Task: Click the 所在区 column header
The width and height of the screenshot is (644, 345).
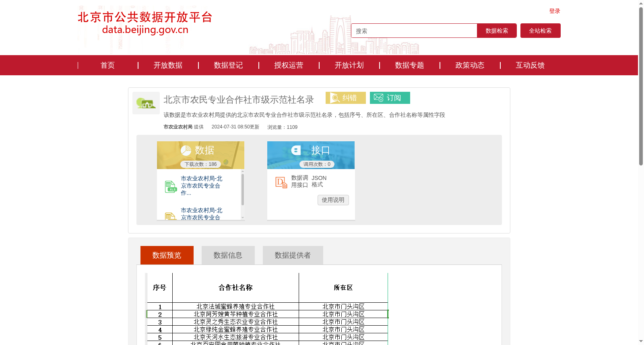Action: tap(343, 287)
